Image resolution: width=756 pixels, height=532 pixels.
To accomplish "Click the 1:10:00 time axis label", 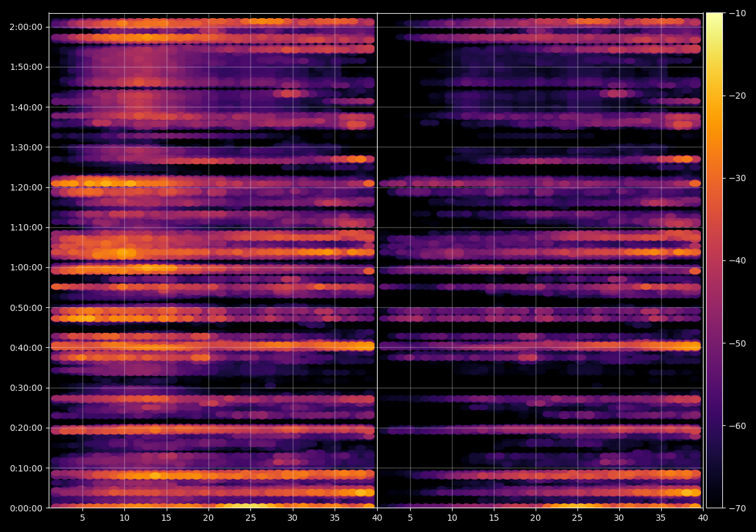I will point(26,228).
